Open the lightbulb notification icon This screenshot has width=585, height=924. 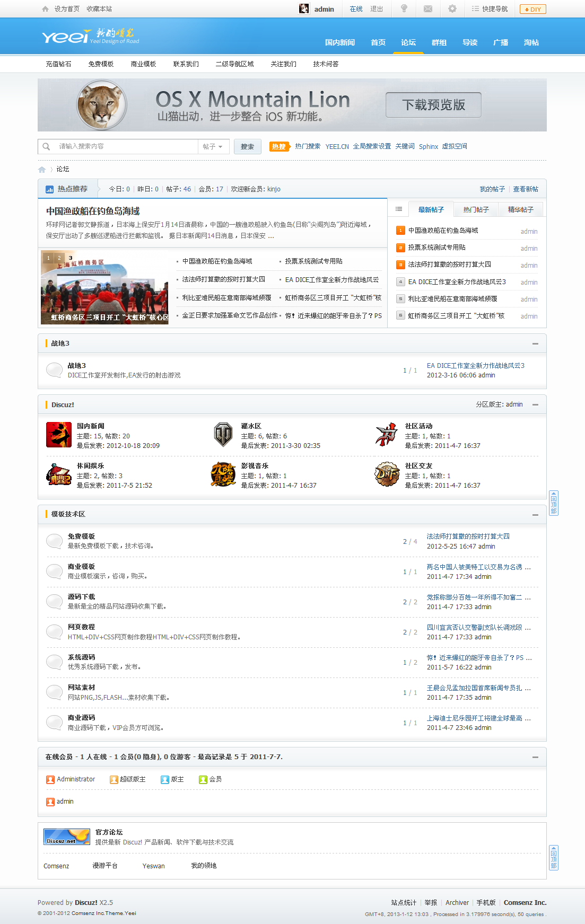click(404, 8)
